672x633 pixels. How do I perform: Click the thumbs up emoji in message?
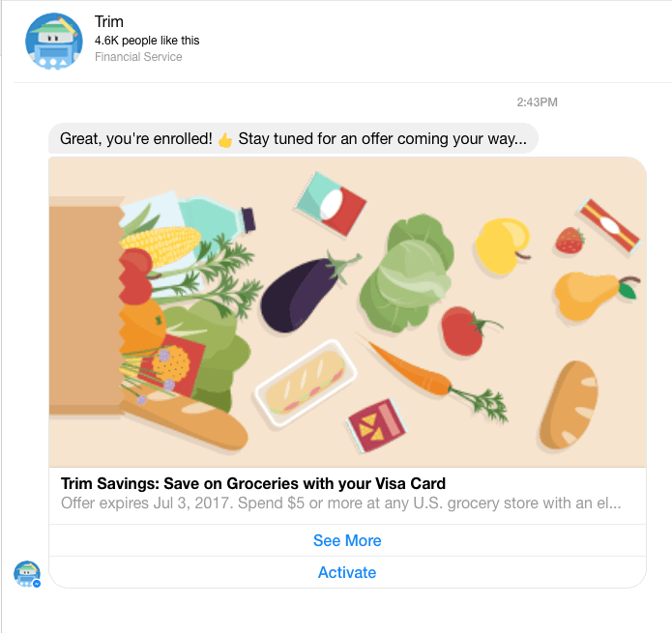coord(225,139)
